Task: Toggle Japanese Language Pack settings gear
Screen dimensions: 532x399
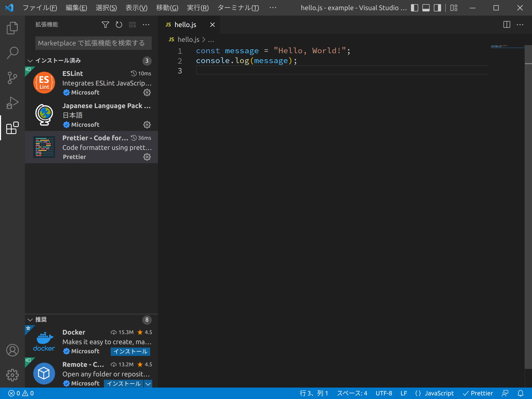Action: pos(147,124)
